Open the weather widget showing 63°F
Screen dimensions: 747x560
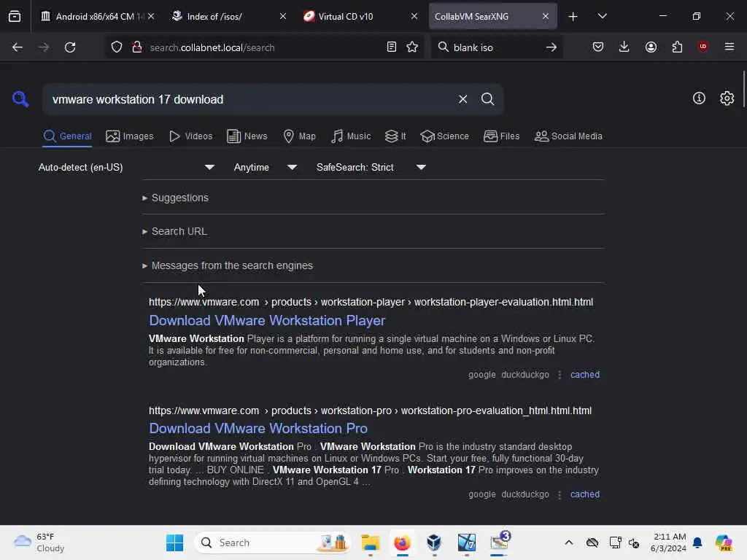[x=39, y=542]
